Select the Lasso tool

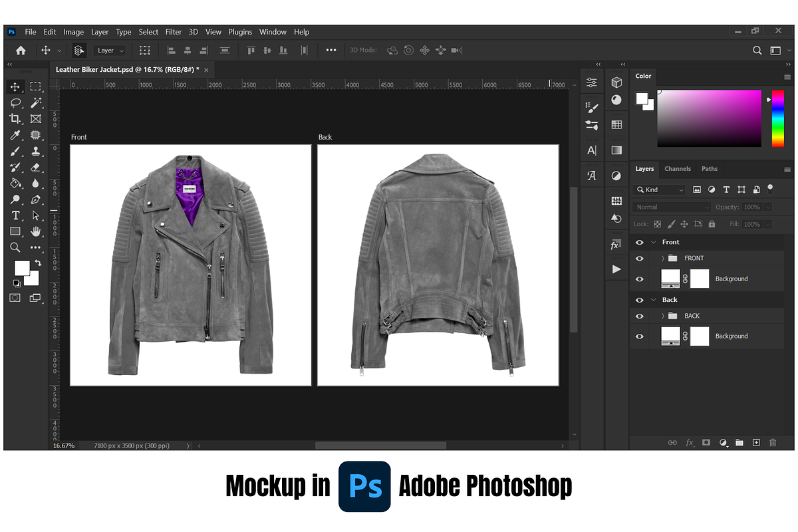pyautogui.click(x=15, y=103)
